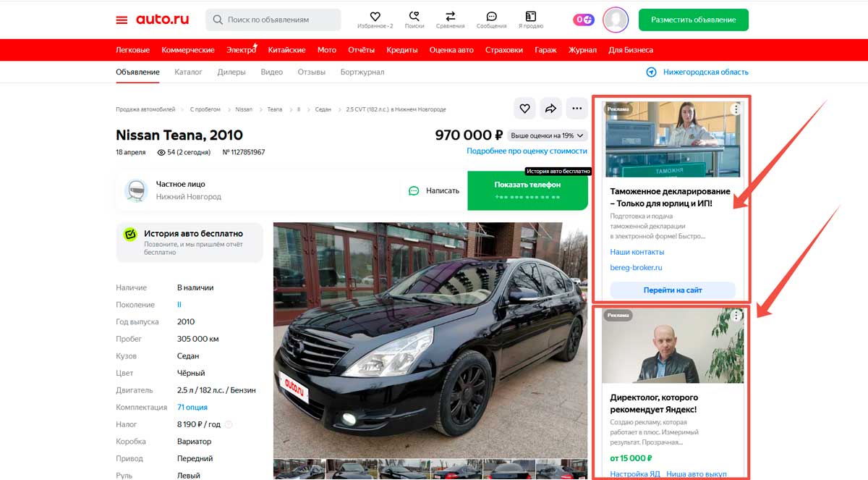Share this Nissan Teana listing
The image size is (868, 480).
[550, 109]
